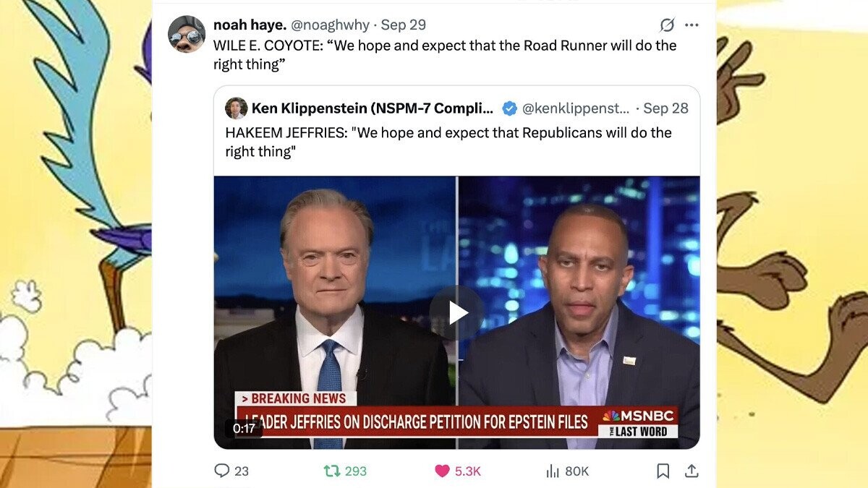Click Ken Klippenstein's small avatar

click(x=236, y=108)
